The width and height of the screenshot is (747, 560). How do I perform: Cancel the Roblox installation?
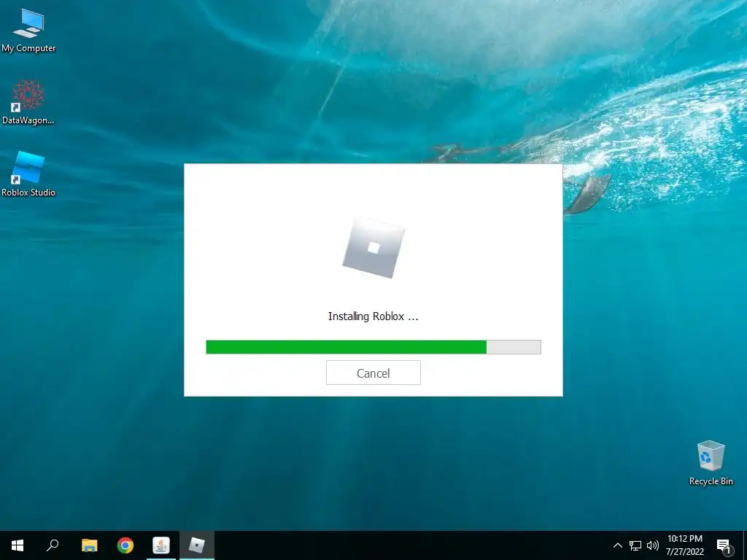pos(373,373)
